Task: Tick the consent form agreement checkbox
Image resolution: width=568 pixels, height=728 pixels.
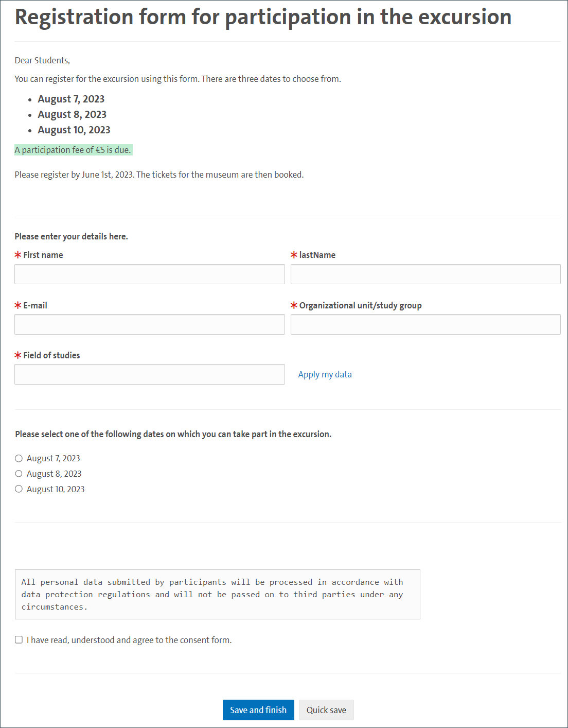Action: tap(19, 640)
